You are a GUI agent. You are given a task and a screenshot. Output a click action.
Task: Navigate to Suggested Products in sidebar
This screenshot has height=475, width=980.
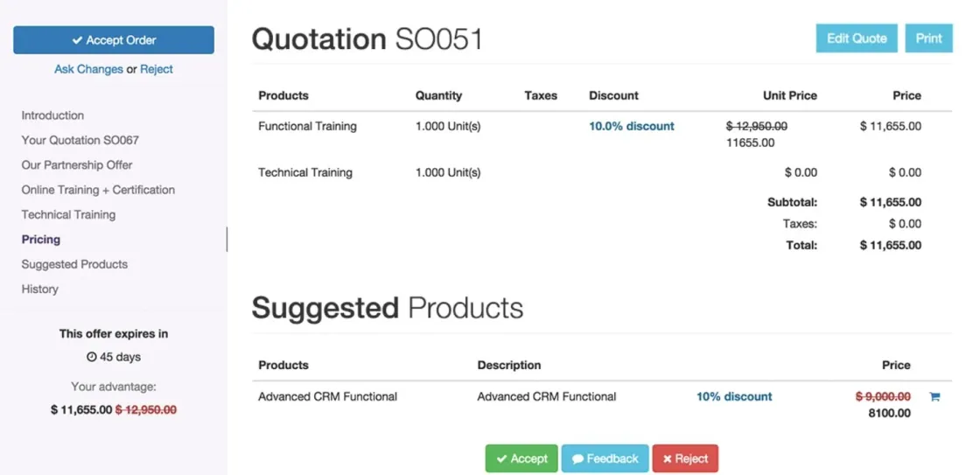[74, 264]
